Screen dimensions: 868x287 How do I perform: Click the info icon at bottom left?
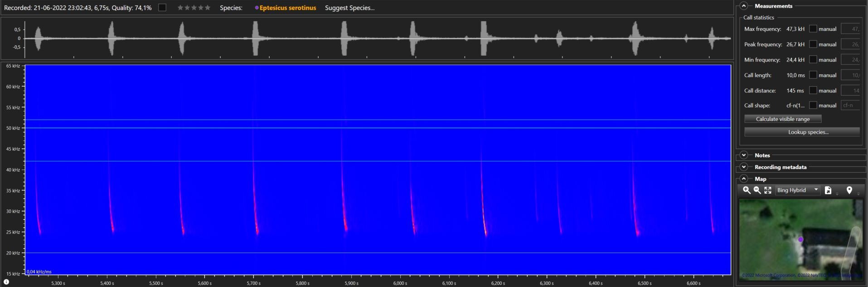[6, 282]
